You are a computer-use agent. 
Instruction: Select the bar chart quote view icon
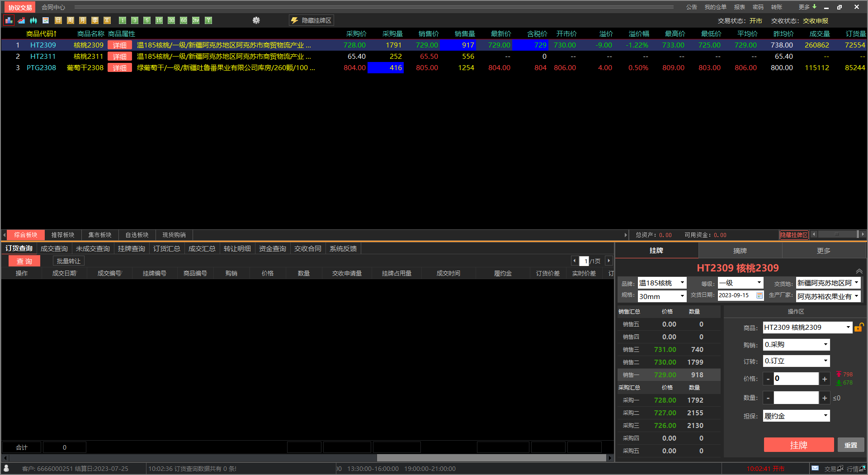9,20
